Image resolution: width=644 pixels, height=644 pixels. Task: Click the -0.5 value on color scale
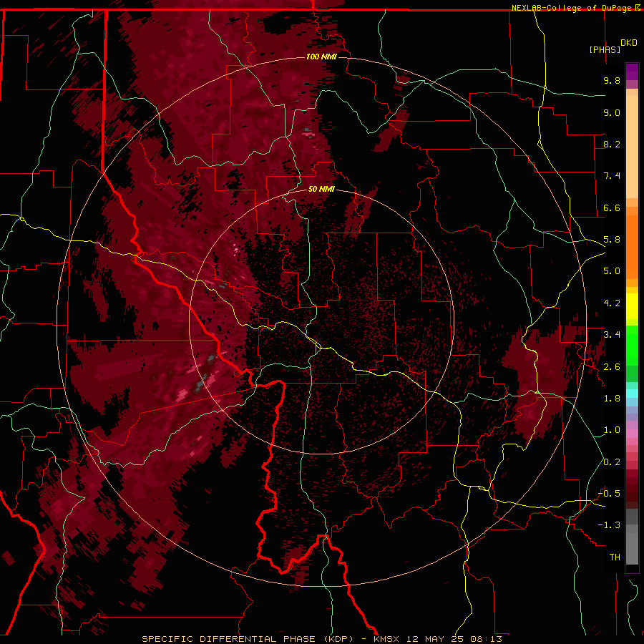pyautogui.click(x=609, y=494)
